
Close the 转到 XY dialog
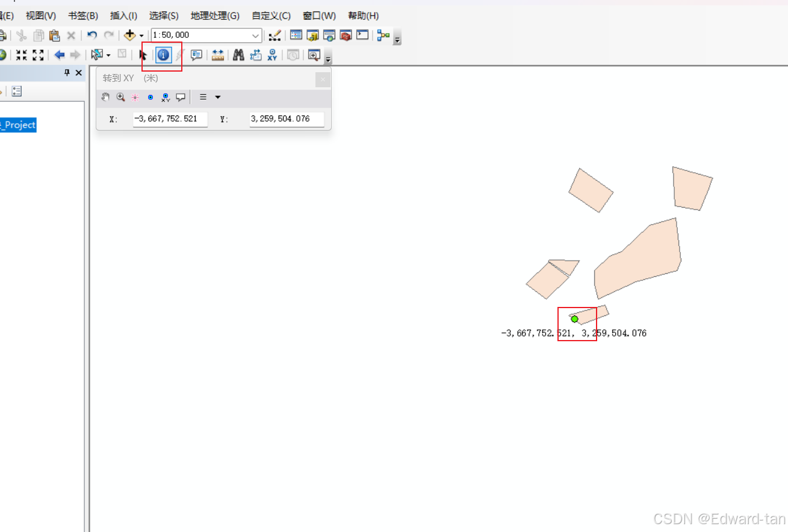click(x=323, y=79)
